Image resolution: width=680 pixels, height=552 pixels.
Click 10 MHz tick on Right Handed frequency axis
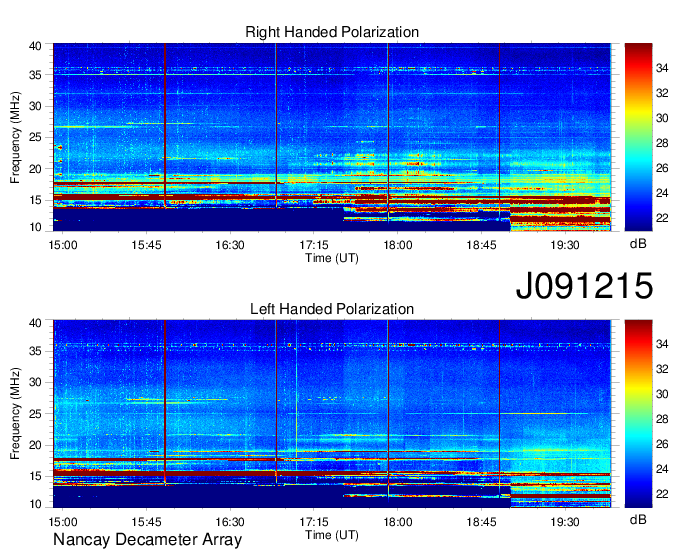click(x=35, y=227)
